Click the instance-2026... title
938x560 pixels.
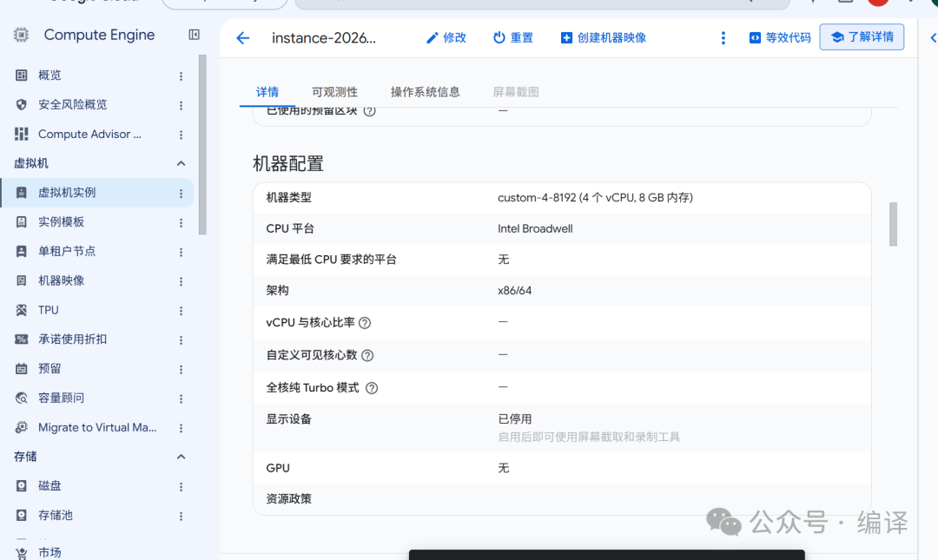(324, 38)
